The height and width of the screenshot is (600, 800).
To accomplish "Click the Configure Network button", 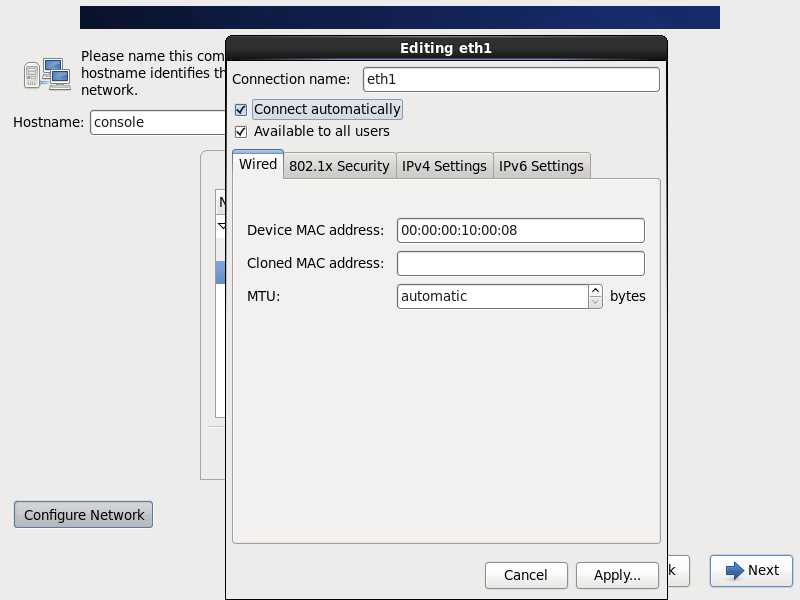I will [84, 515].
